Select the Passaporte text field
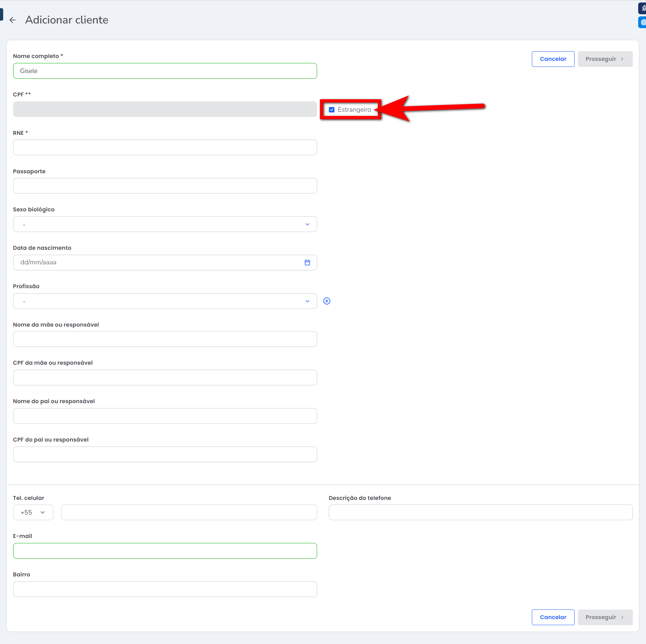 point(165,186)
